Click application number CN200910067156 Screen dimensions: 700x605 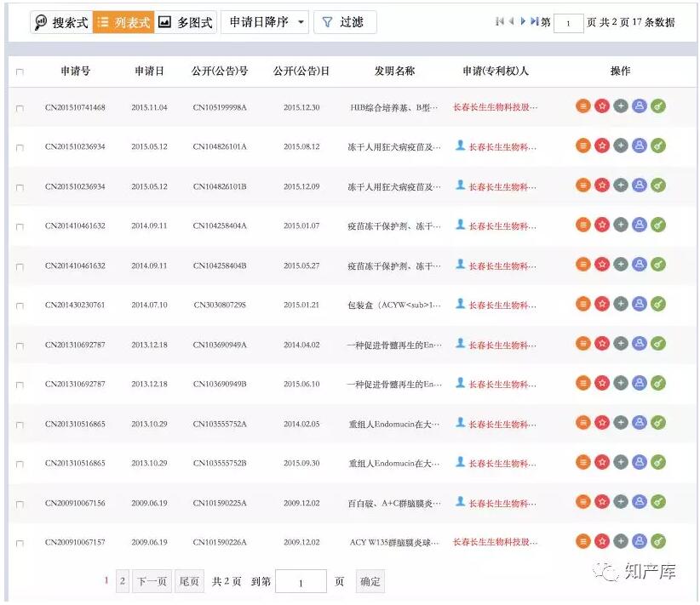click(x=75, y=503)
